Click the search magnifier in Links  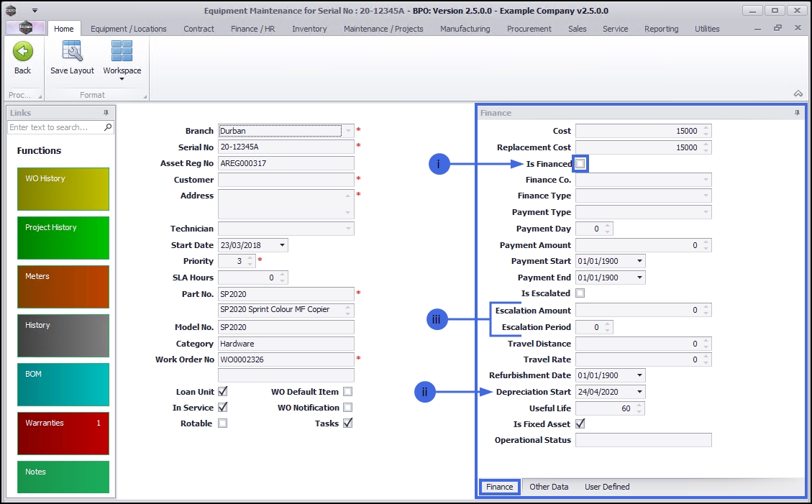click(108, 127)
